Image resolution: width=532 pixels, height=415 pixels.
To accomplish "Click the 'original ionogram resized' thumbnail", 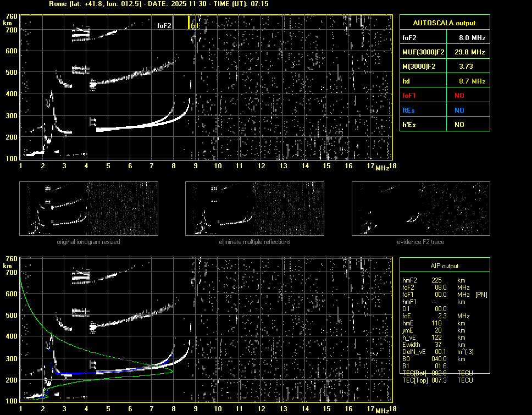I will pyautogui.click(x=88, y=208).
